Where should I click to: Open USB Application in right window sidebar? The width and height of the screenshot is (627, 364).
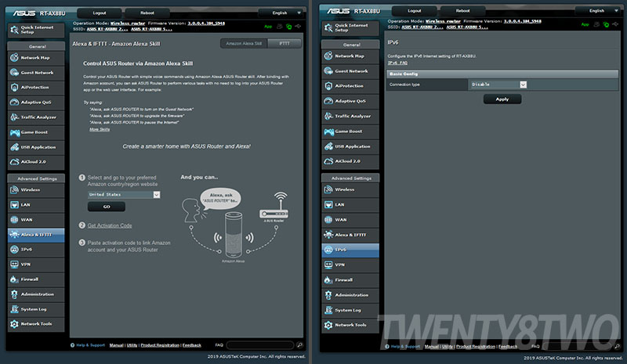point(350,146)
